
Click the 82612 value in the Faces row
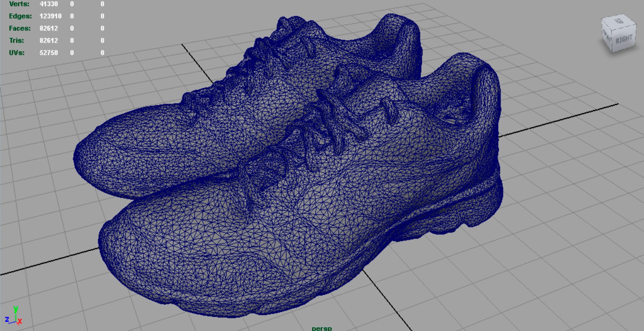point(49,28)
